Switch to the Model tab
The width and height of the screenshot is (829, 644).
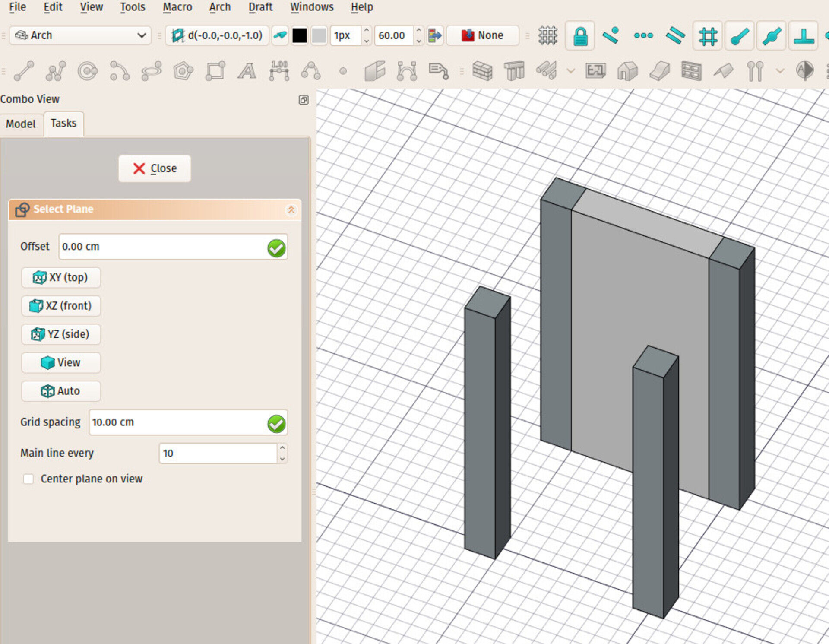(21, 124)
